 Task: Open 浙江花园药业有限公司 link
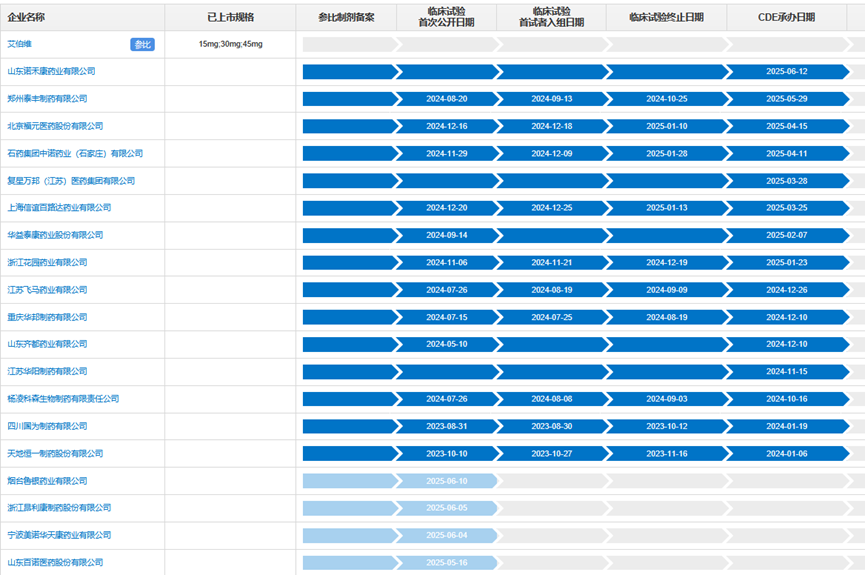coord(47,263)
